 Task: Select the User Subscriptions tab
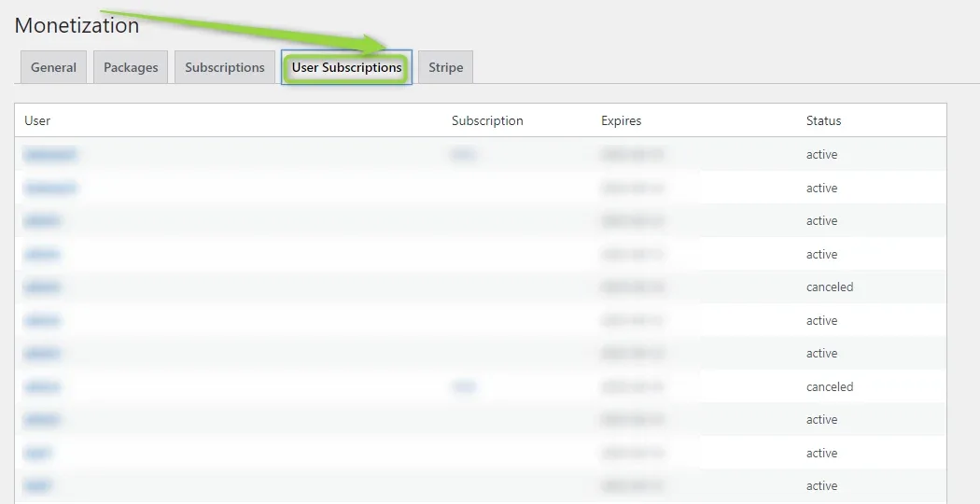click(347, 67)
